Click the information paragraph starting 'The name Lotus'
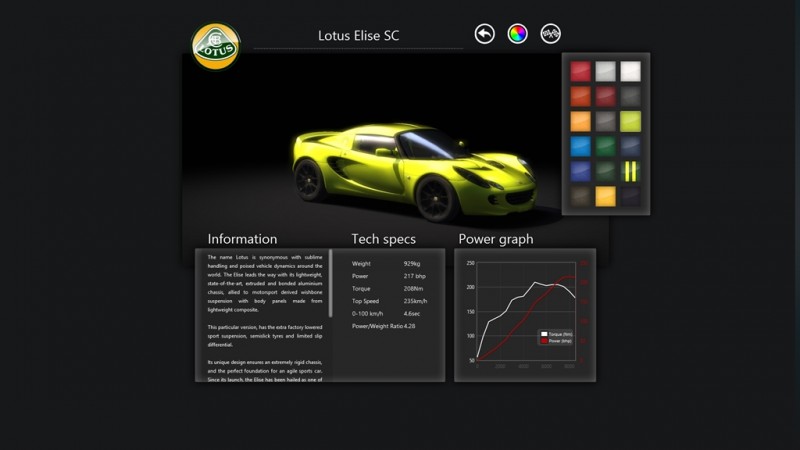This screenshot has height=450, width=800. pyautogui.click(x=265, y=283)
